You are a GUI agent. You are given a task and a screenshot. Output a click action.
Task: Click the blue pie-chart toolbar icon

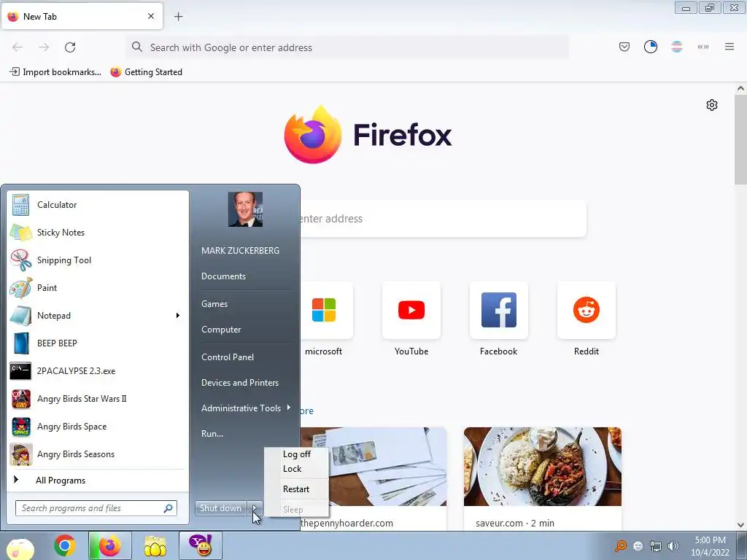coord(651,47)
